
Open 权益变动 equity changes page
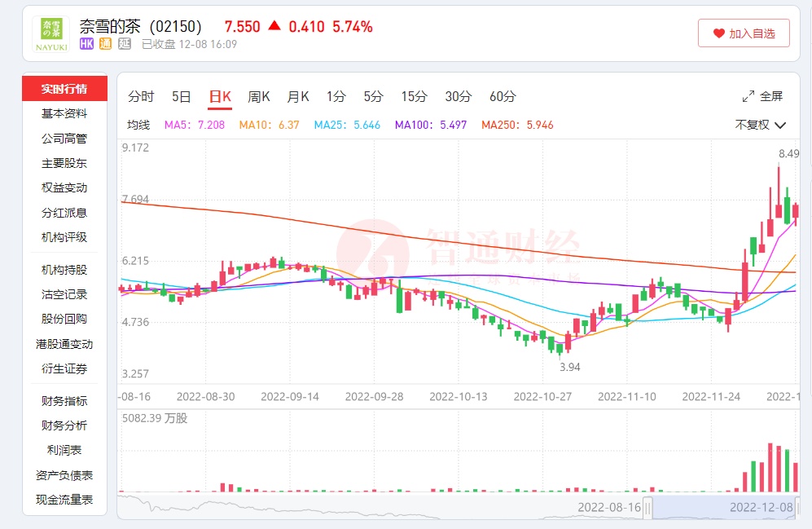coord(64,187)
